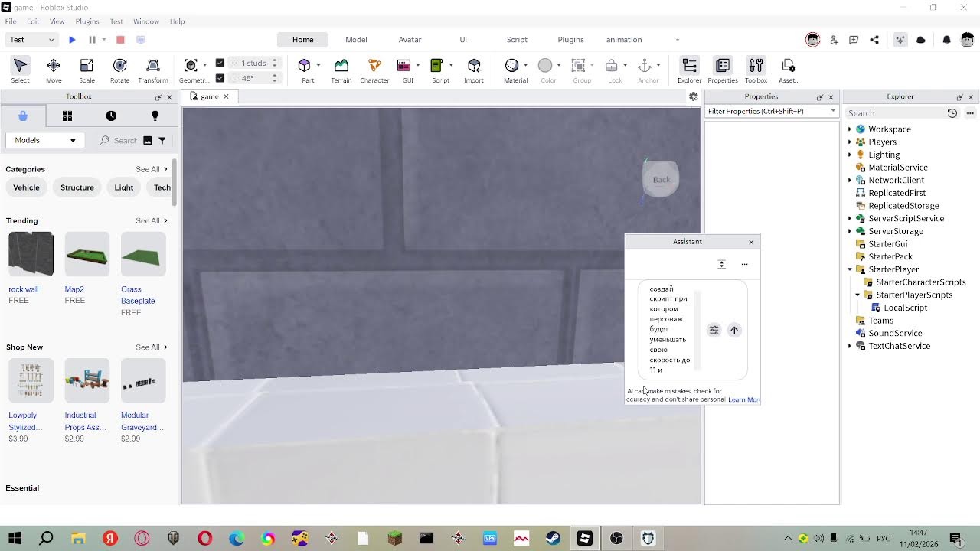Open Filter Properties dropdown arrow

833,112
